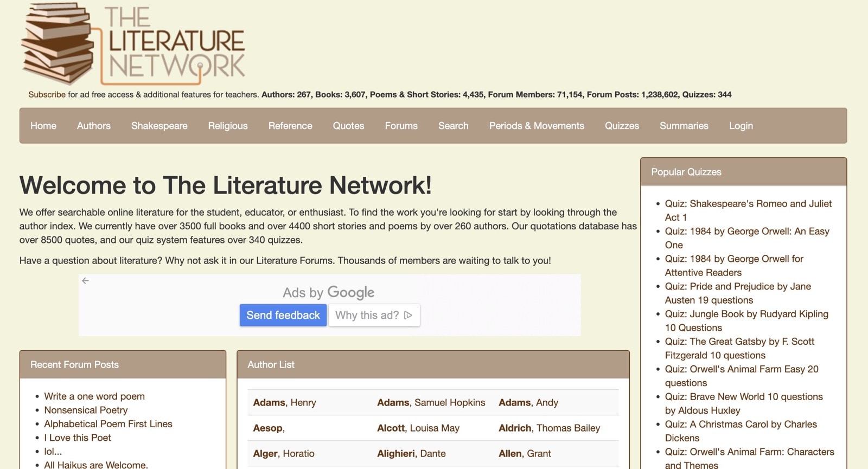
Task: Open the Forums navigation link
Action: pyautogui.click(x=401, y=126)
